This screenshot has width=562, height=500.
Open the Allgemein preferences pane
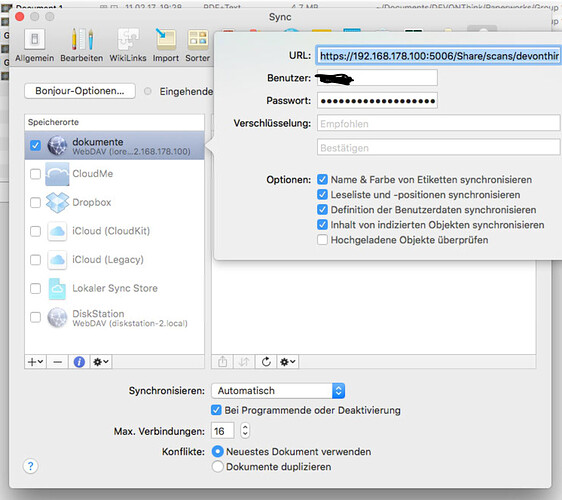click(x=34, y=46)
